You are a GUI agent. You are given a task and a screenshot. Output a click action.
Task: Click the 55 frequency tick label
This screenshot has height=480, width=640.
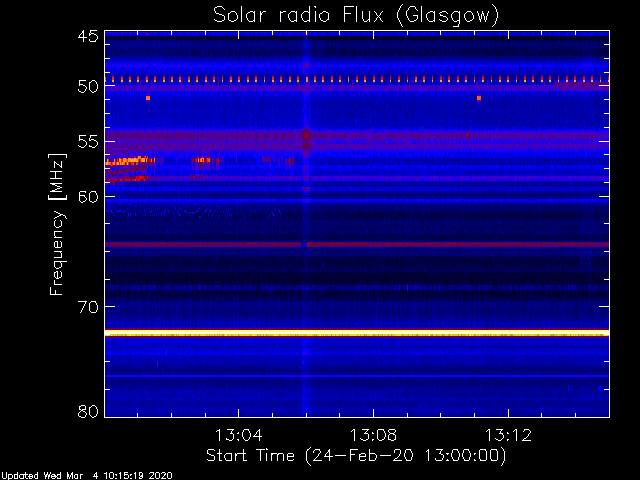coord(88,142)
